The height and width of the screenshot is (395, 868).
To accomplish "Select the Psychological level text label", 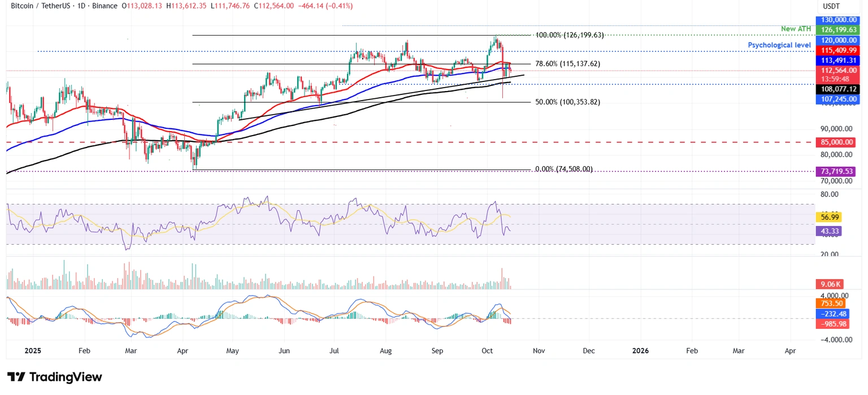I will pyautogui.click(x=779, y=45).
